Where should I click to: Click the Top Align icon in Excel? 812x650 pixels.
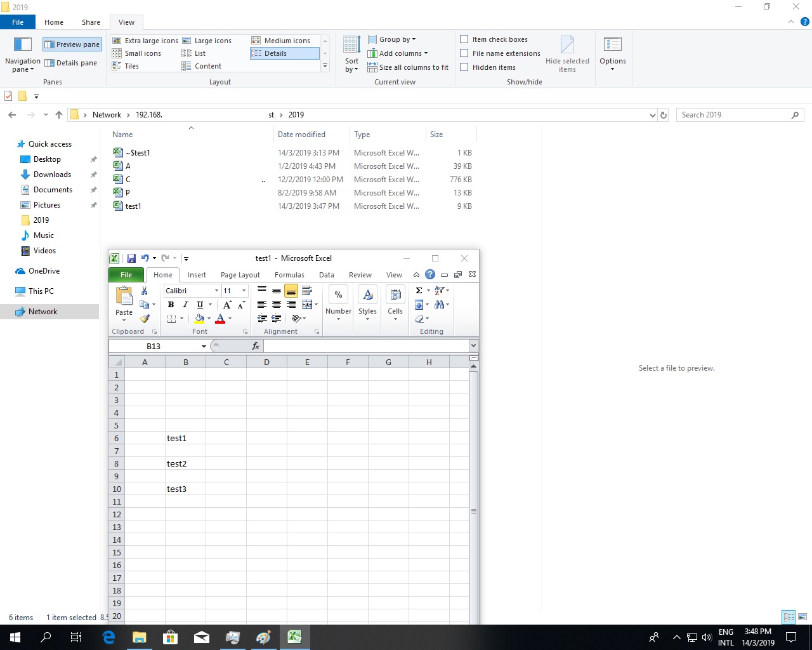pos(262,291)
